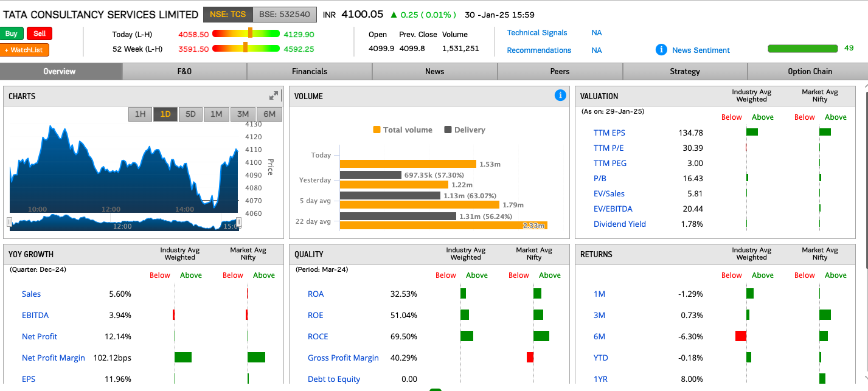Open the ROCE quality metric
868x391 pixels.
[x=318, y=336]
